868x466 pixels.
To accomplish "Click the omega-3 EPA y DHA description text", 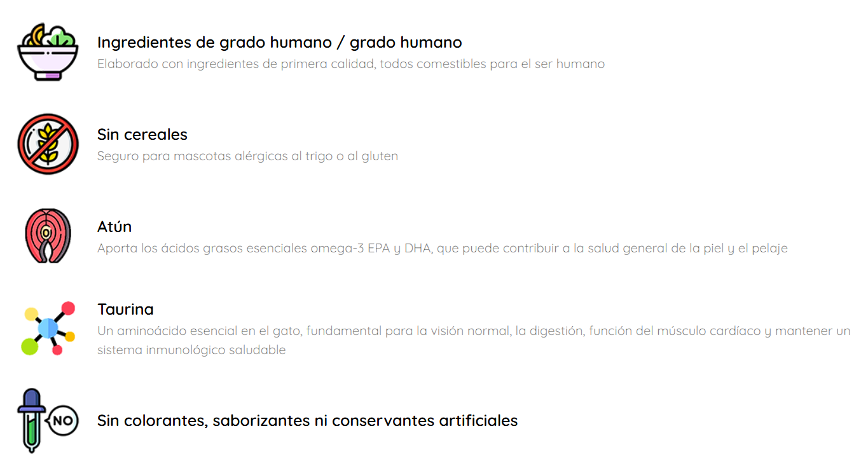I will (442, 249).
